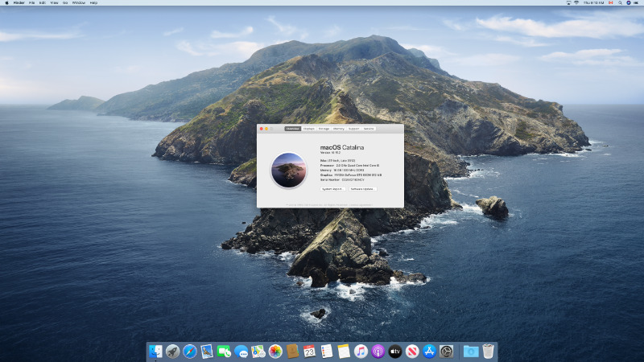Click the Catalina island image in About window
The height and width of the screenshot is (362, 644).
pos(289,170)
